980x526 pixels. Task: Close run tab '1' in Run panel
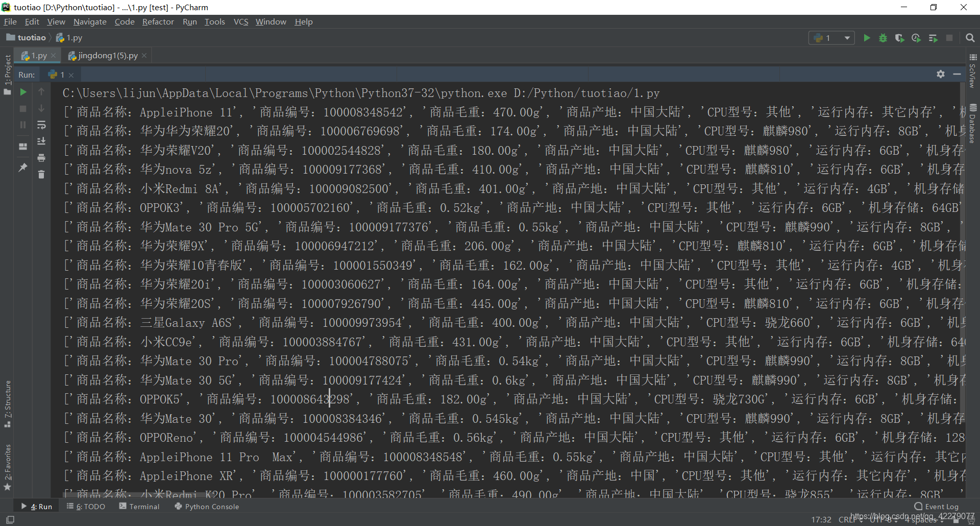(x=71, y=75)
